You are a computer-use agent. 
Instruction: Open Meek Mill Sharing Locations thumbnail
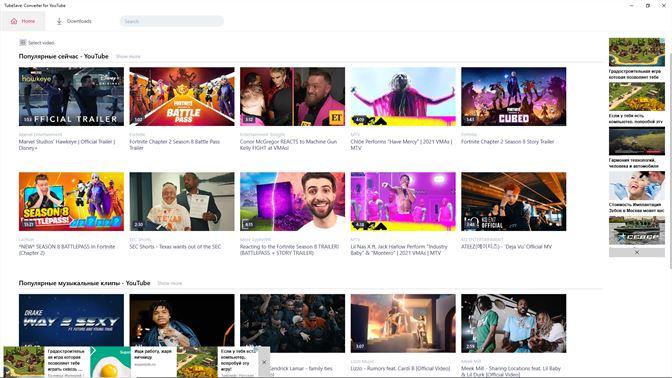[513, 323]
